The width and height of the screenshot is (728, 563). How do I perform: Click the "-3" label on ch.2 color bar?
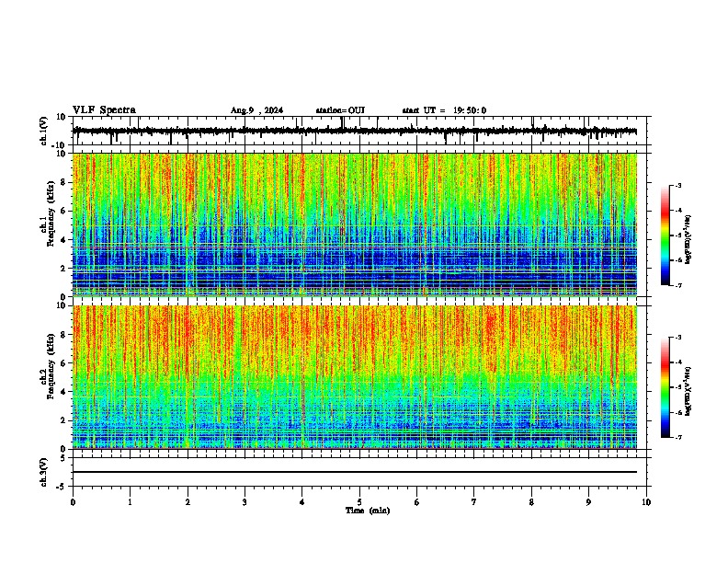click(678, 338)
